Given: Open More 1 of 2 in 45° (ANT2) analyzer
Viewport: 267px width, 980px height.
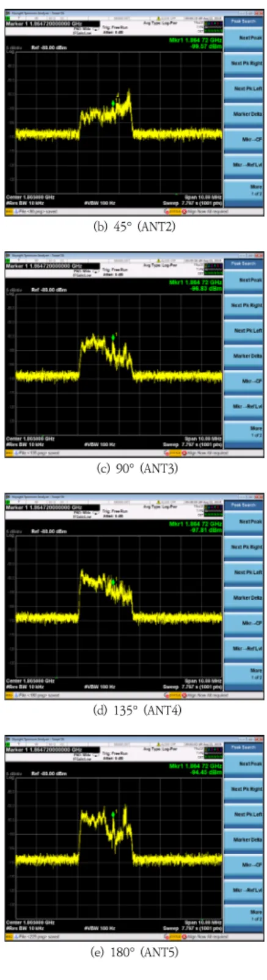Looking at the screenshot, I should pyautogui.click(x=244, y=190).
